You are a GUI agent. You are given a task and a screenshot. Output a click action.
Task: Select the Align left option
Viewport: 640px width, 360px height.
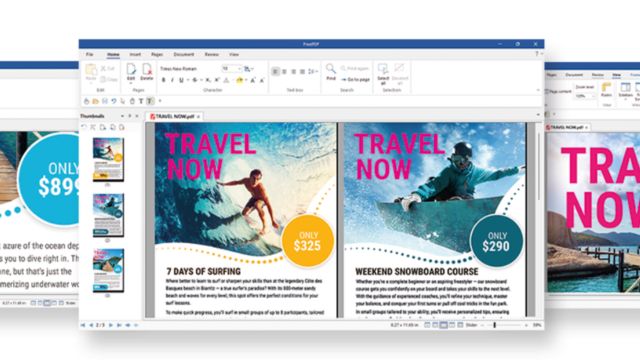[x=275, y=71]
